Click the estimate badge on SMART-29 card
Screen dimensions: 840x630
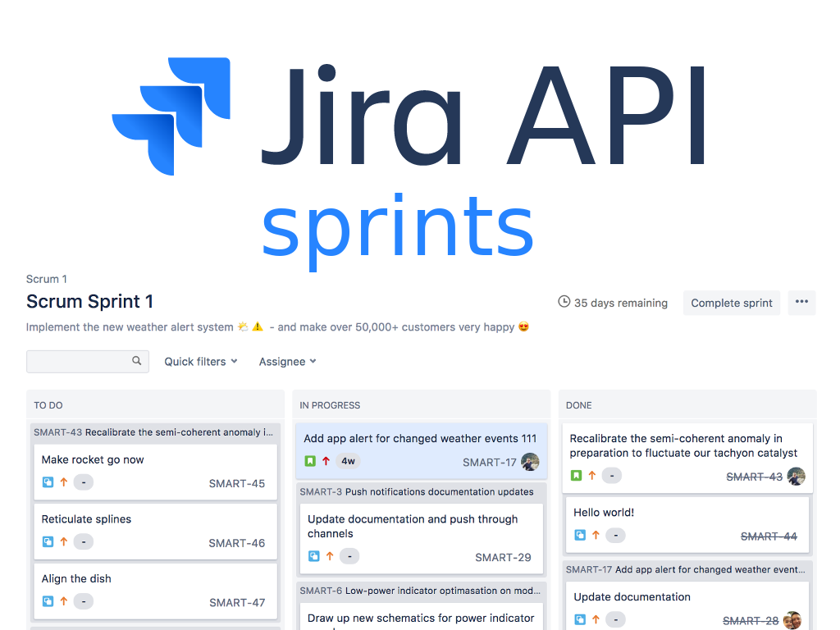coord(349,556)
